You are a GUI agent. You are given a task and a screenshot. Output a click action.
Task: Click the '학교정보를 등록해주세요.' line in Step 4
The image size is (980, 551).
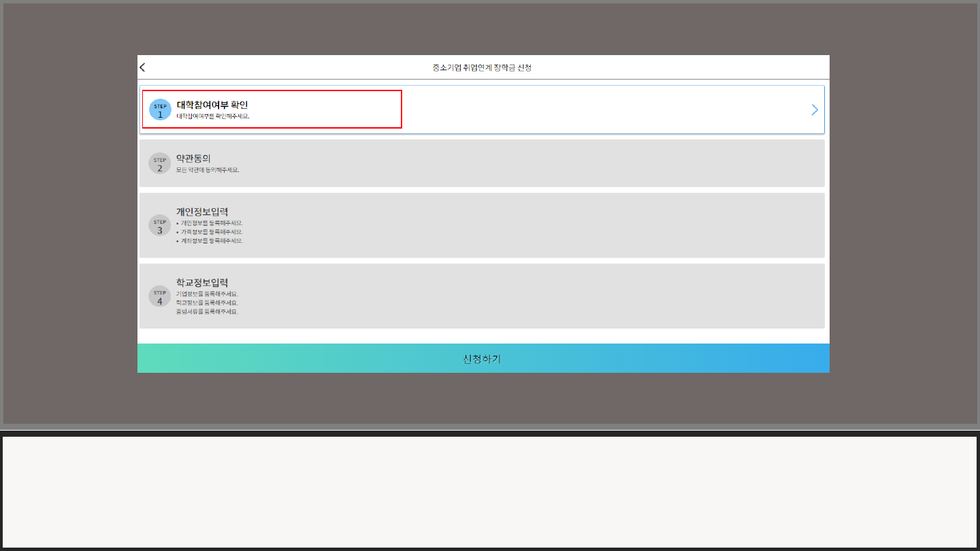(x=207, y=303)
